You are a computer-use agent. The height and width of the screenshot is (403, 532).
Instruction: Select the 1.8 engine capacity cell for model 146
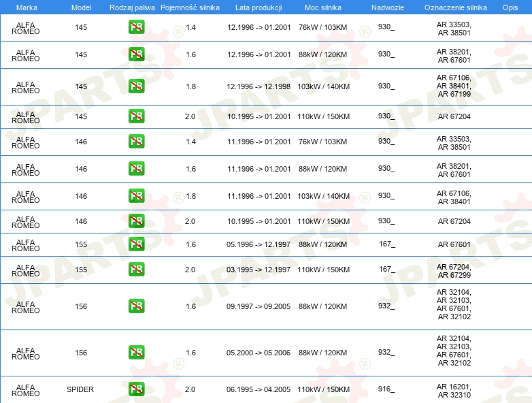point(190,196)
